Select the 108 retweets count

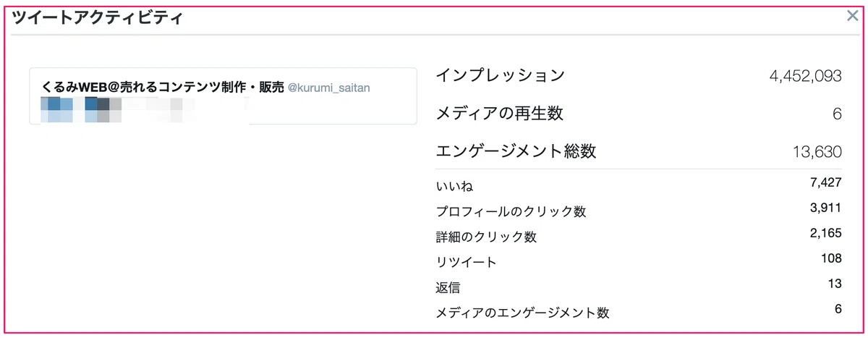832,258
